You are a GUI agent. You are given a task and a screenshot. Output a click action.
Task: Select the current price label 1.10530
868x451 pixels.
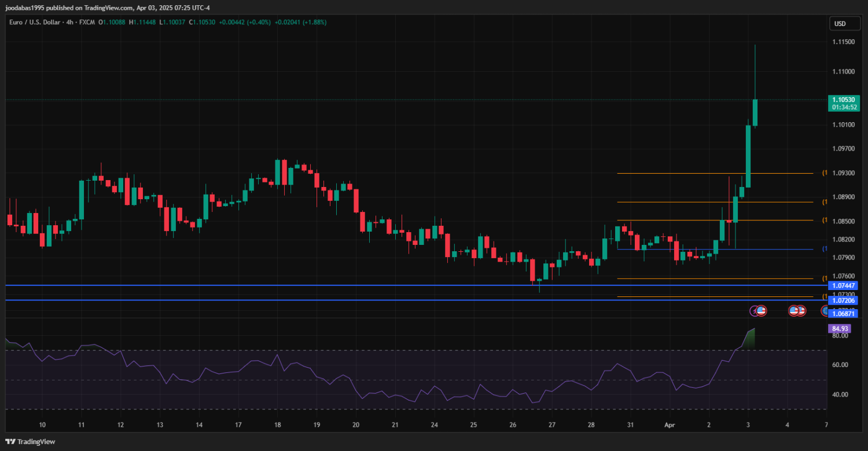(844, 100)
